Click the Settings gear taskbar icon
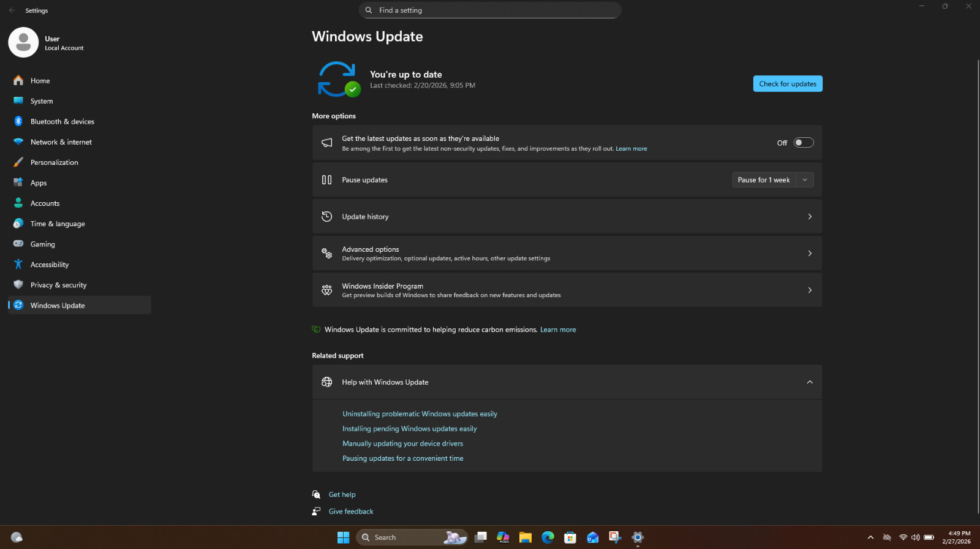Screen dimensions: 980x549 tap(638, 537)
